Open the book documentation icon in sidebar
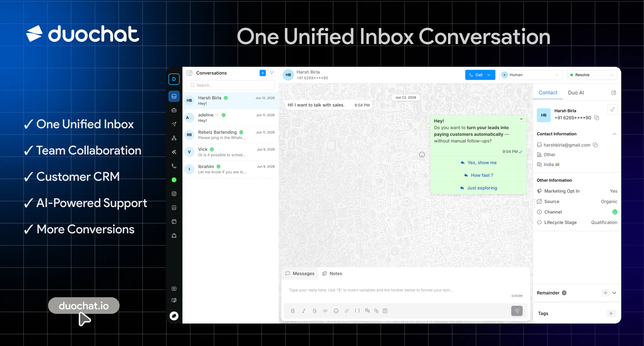The height and width of the screenshot is (346, 644). [174, 300]
